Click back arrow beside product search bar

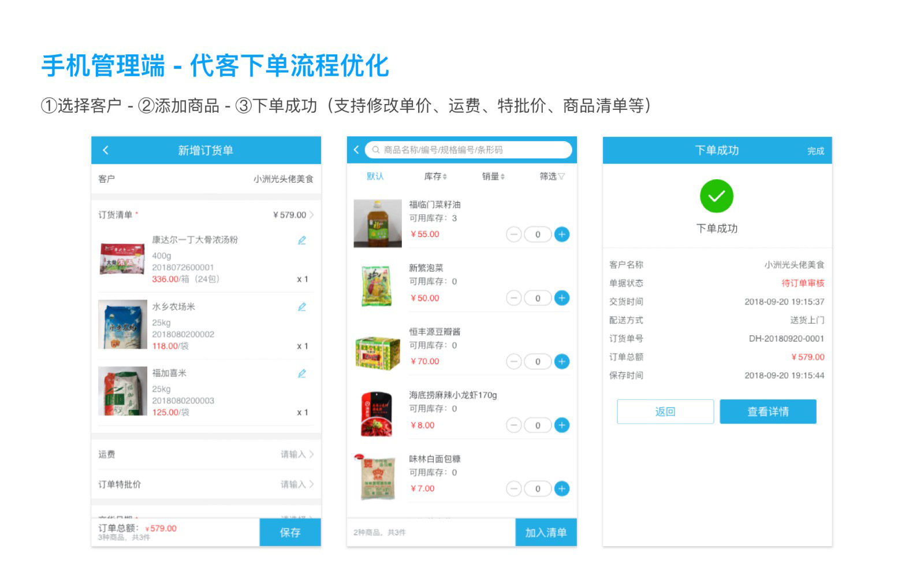pos(356,150)
